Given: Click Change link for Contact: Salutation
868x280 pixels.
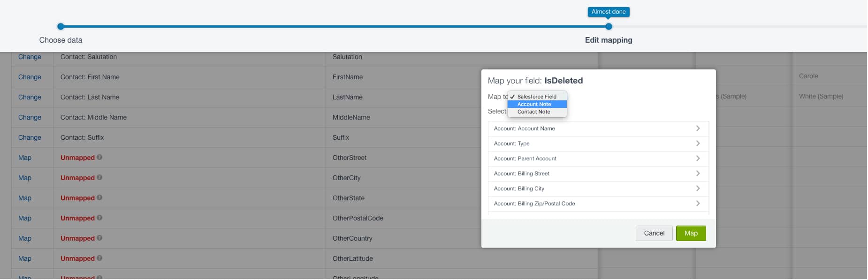Looking at the screenshot, I should [x=30, y=57].
